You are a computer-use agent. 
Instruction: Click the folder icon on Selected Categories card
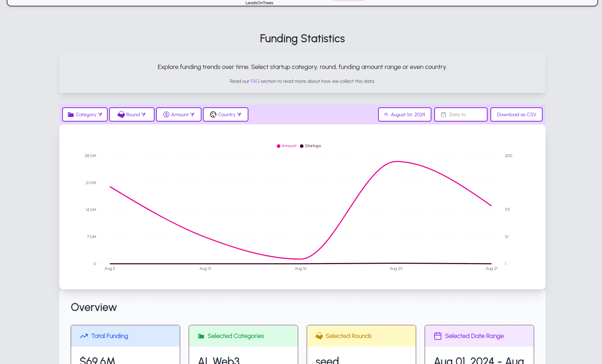point(201,336)
